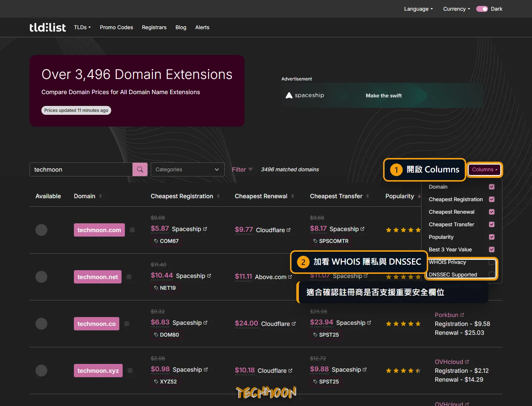
Task: Uncheck the Domain column checkbox
Action: click(x=492, y=187)
